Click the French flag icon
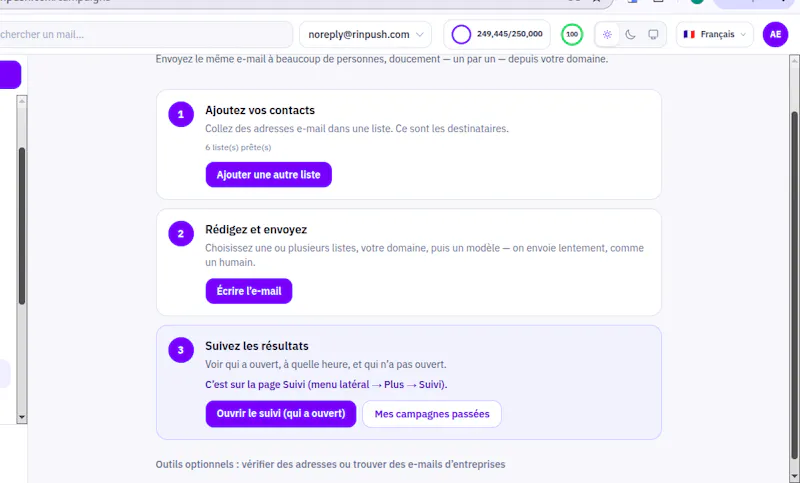 pyautogui.click(x=689, y=34)
